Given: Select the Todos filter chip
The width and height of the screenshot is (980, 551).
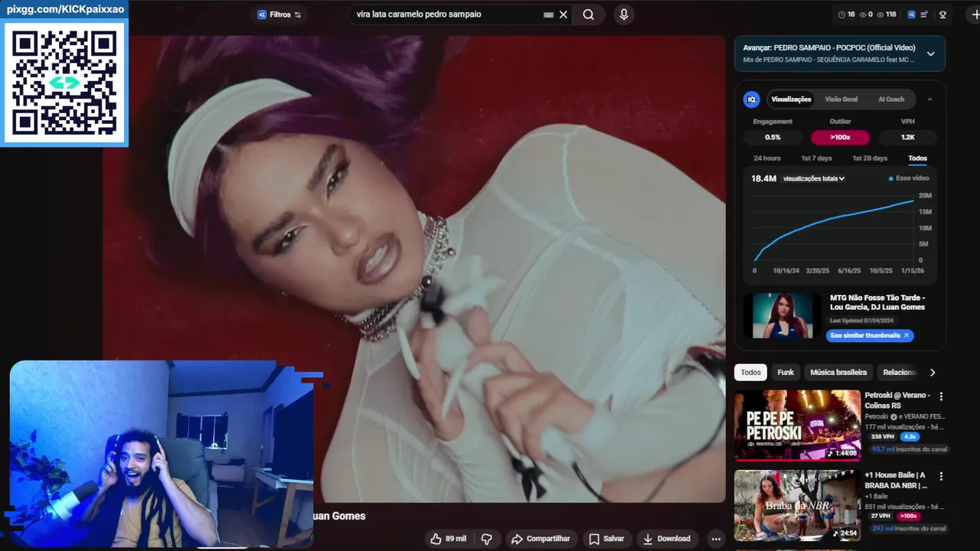Looking at the screenshot, I should 751,372.
